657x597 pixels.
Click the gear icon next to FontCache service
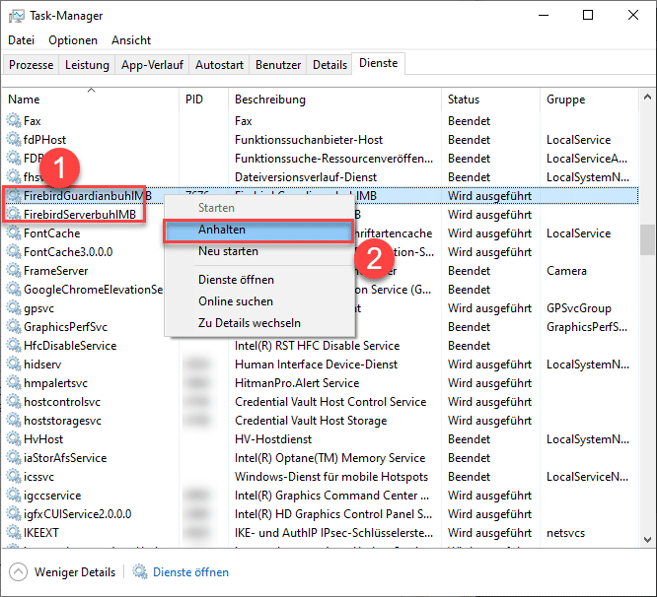coord(13,233)
